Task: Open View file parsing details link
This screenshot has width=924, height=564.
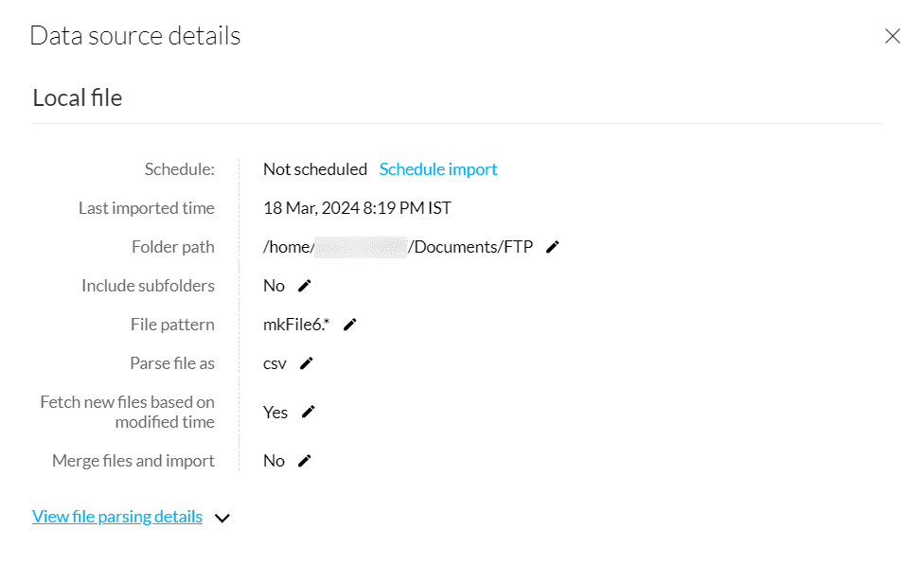Action: pyautogui.click(x=117, y=517)
